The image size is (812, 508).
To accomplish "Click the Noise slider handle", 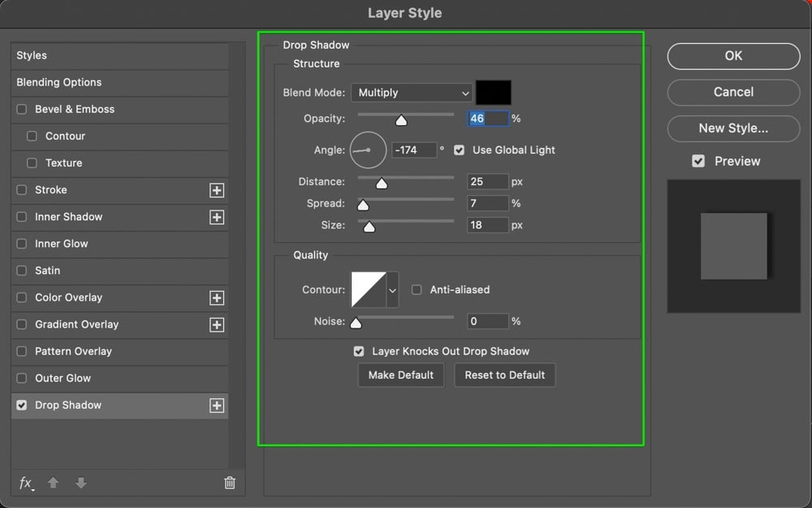I will [356, 323].
